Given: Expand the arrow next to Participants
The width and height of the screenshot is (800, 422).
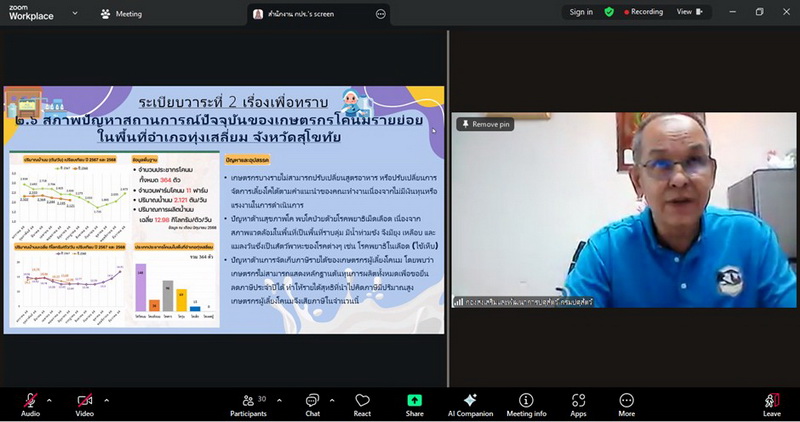Looking at the screenshot, I should (x=276, y=399).
